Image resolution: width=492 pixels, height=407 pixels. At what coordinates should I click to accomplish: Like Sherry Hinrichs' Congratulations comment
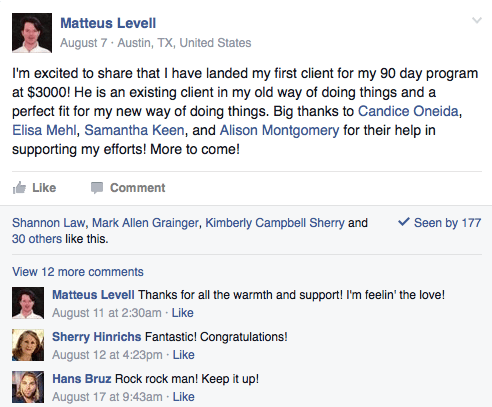(183, 355)
